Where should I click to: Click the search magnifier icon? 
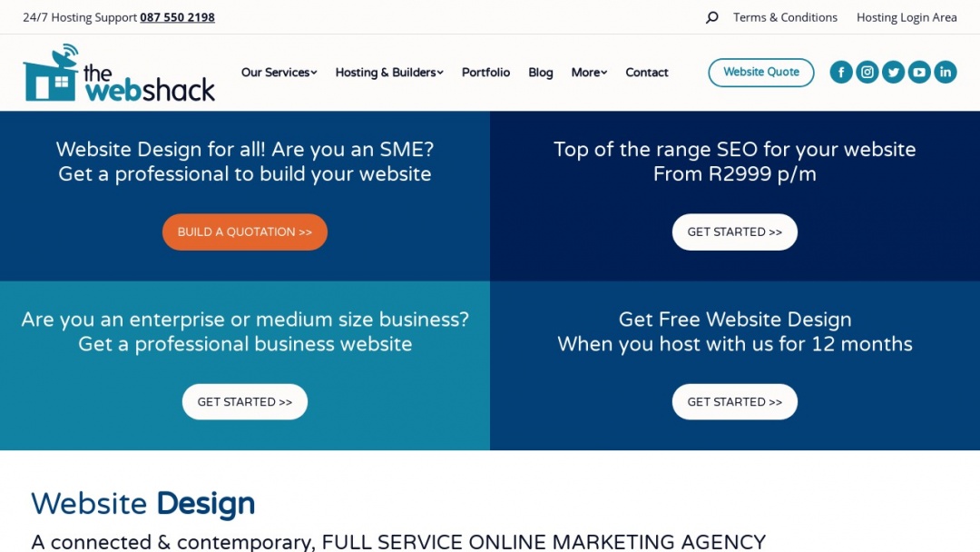tap(711, 16)
